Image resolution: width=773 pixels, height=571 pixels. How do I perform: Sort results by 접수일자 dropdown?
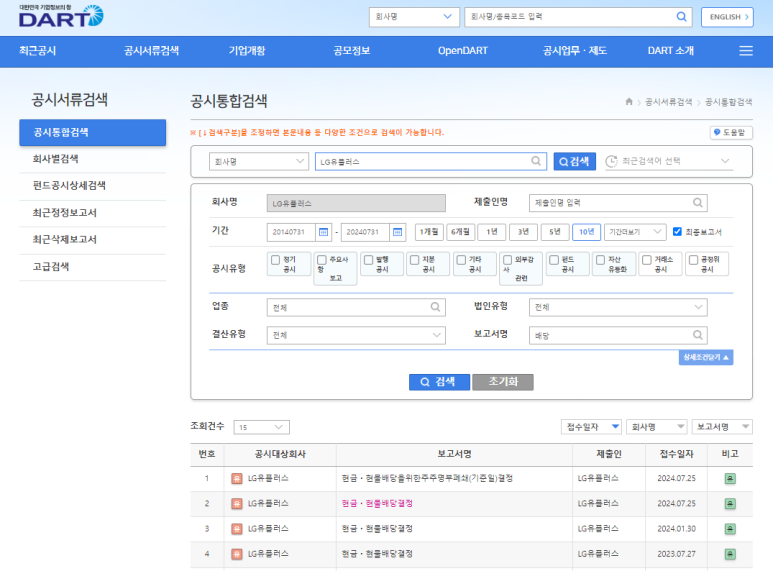(591, 427)
